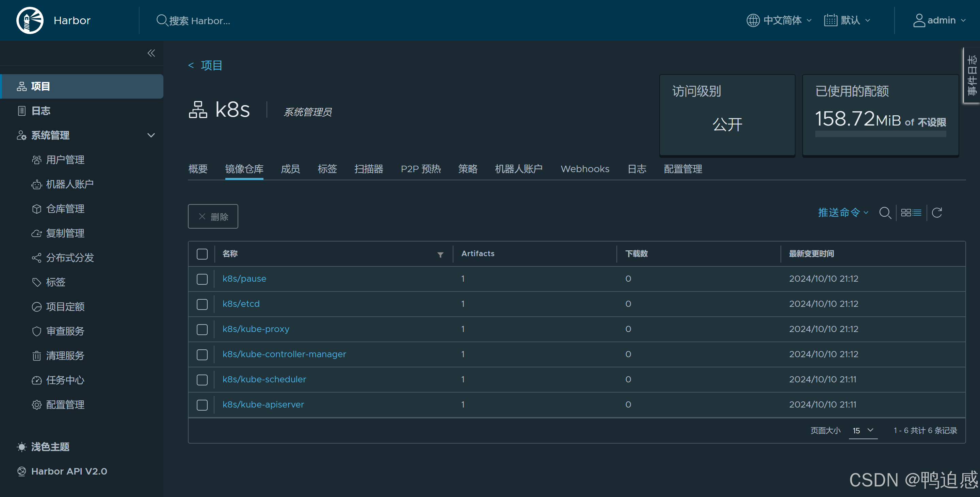Click the 审查服务 shield icon
The image size is (980, 497).
pyautogui.click(x=36, y=331)
